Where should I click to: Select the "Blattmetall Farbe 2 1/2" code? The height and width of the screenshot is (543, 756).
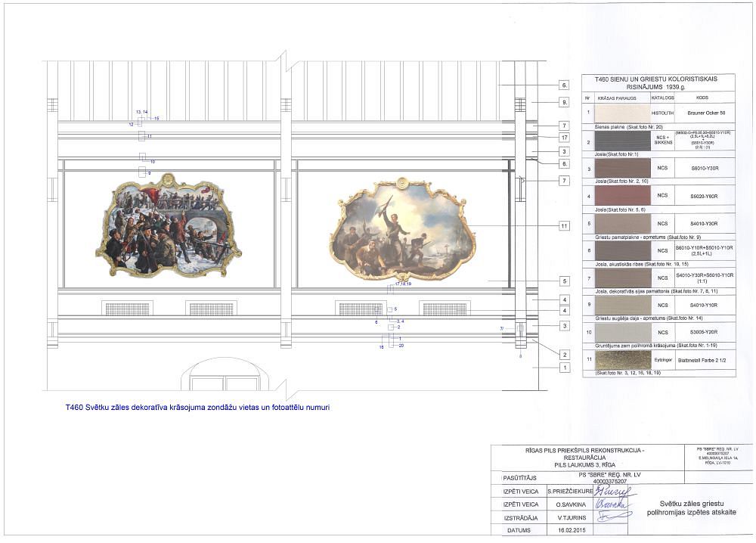[x=702, y=360]
